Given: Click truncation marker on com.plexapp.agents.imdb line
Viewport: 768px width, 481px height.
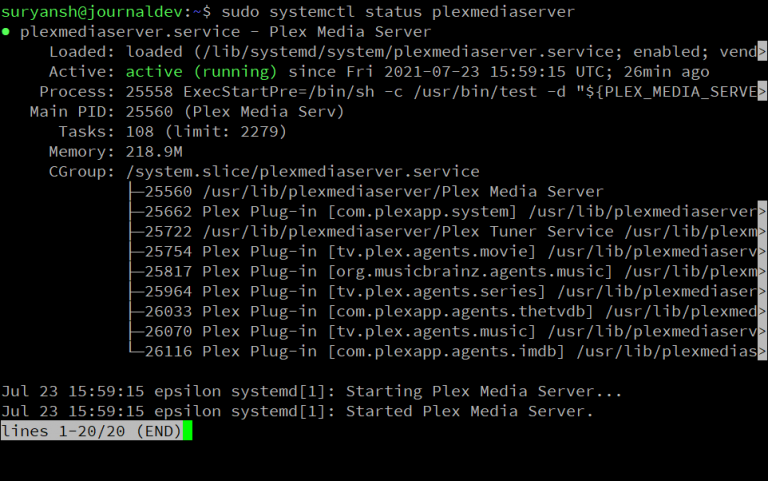Looking at the screenshot, I should [762, 352].
